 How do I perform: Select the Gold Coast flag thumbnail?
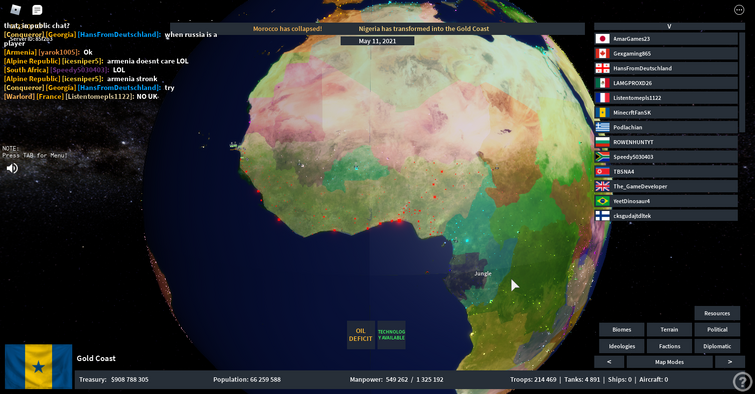point(39,367)
